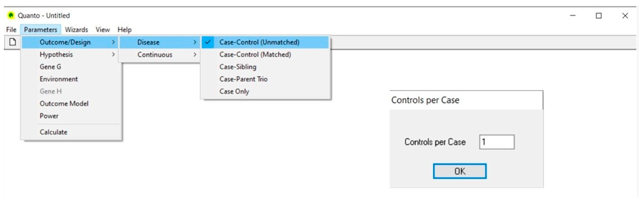Click the New document toolbar icon
This screenshot has width=644, height=205.
(x=12, y=42)
